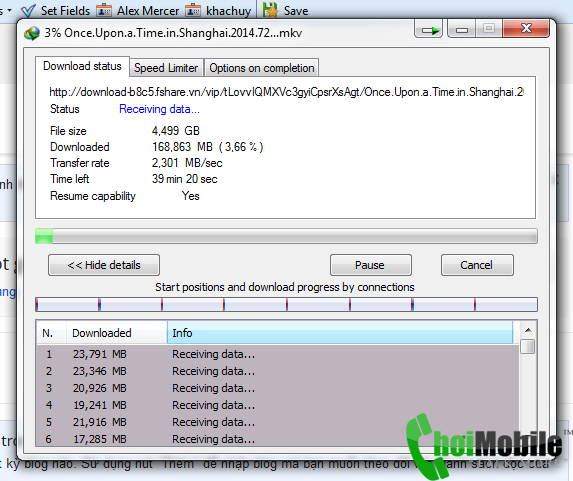Pause the current download
573x481 pixels.
click(x=371, y=265)
